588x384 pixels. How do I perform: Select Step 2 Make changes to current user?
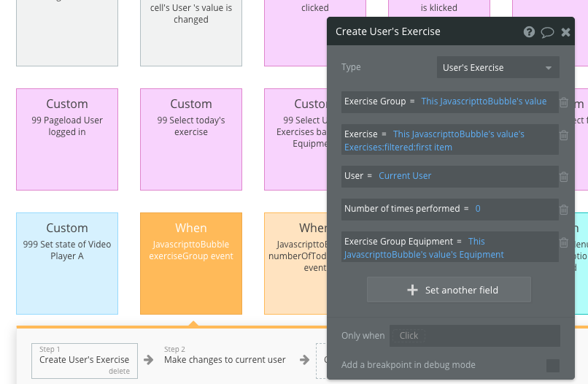tap(225, 359)
